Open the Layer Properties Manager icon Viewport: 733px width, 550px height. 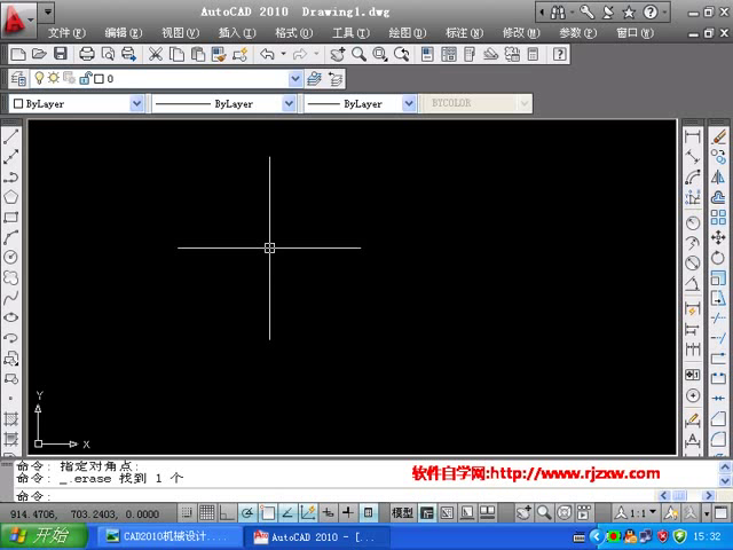pos(19,79)
